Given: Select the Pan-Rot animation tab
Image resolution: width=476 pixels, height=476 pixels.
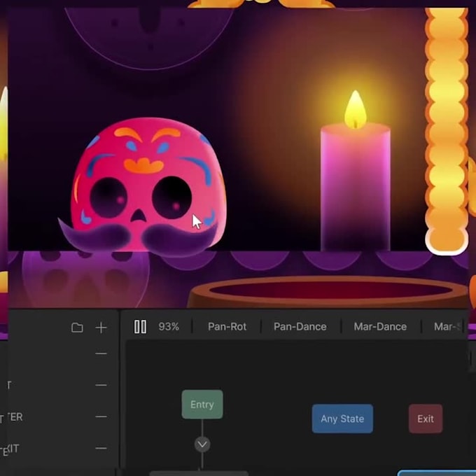Looking at the screenshot, I should click(227, 327).
